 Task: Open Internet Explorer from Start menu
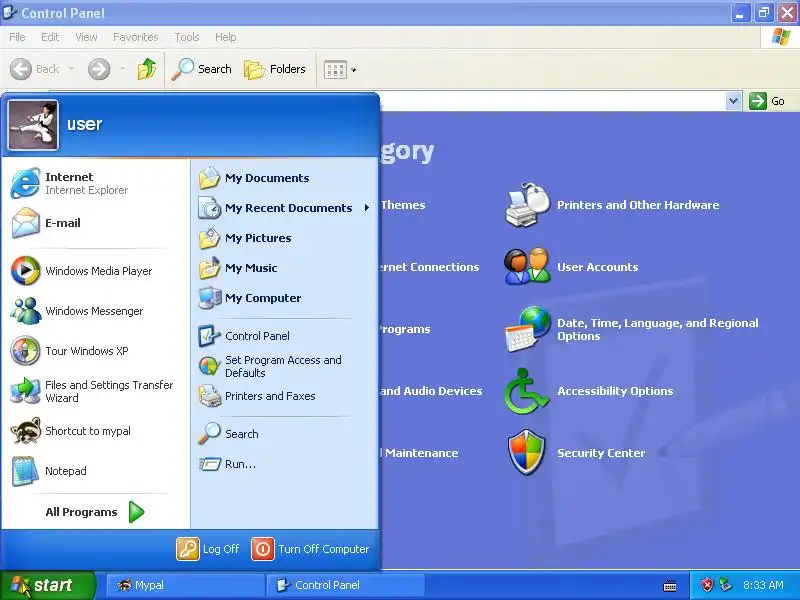(95, 183)
